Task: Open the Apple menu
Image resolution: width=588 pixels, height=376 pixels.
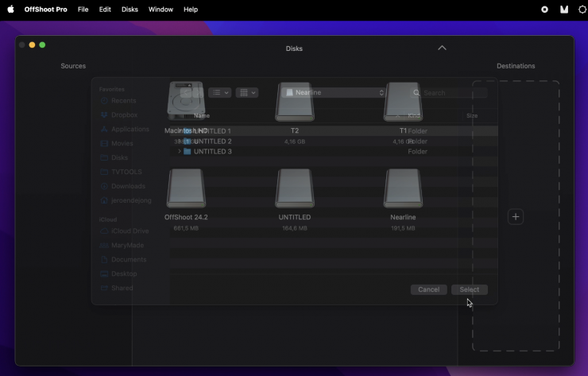Action: coord(10,10)
